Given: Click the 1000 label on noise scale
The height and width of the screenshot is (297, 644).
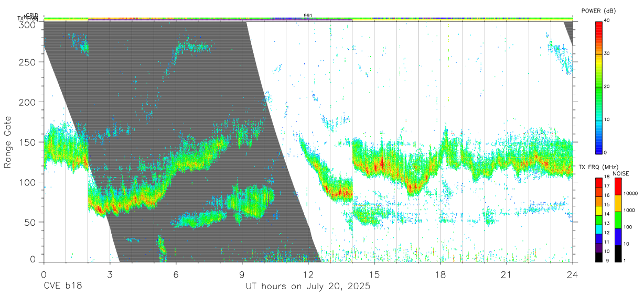Looking at the screenshot, I should [x=629, y=211].
